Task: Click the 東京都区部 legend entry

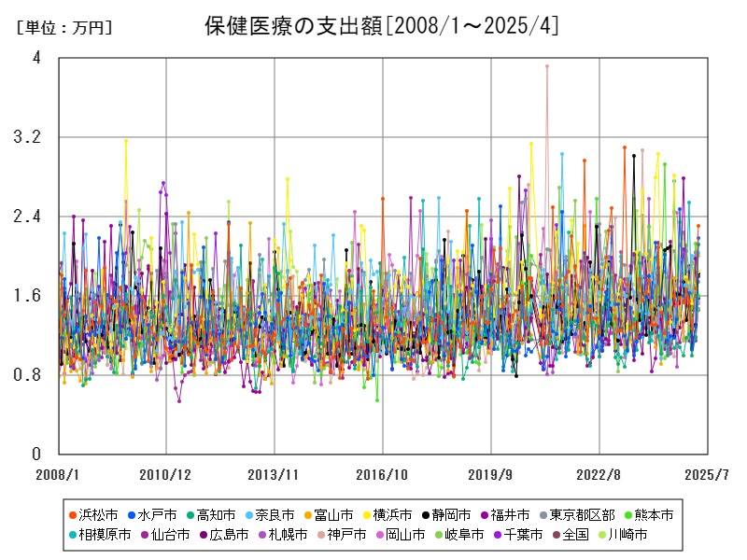Action: point(577,515)
